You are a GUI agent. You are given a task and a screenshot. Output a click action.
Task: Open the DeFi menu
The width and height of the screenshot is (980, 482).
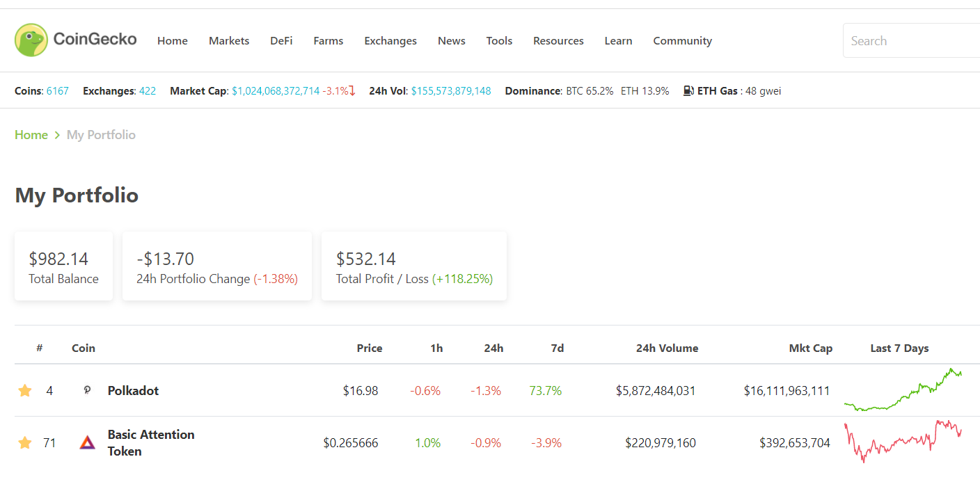coord(281,41)
